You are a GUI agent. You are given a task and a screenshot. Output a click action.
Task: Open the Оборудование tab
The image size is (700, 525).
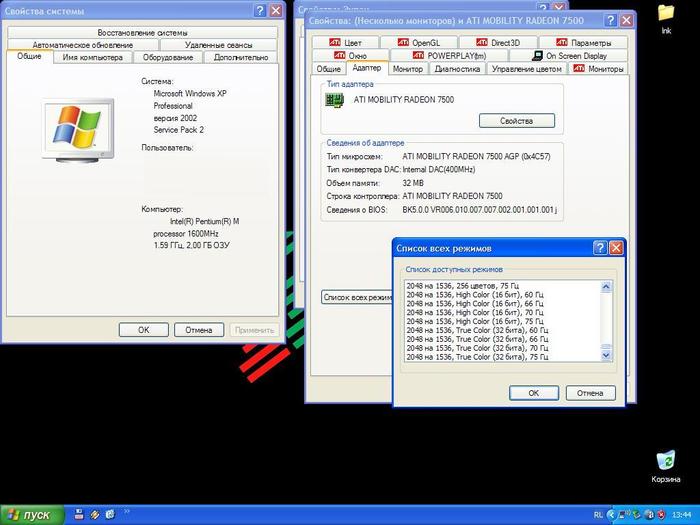point(167,58)
